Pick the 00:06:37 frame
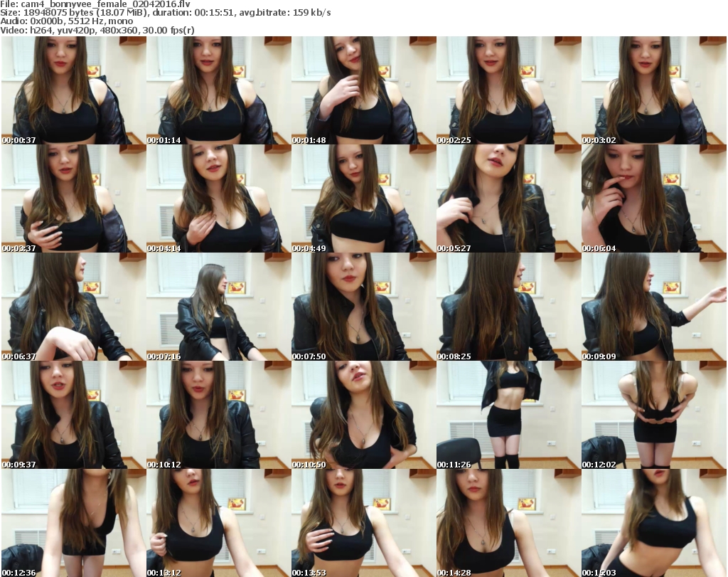The height and width of the screenshot is (577, 728). 74,307
